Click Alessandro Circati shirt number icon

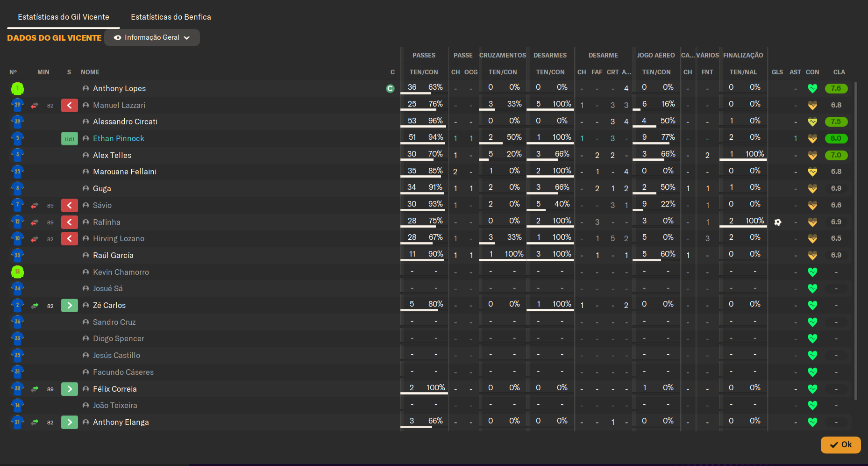[17, 122]
